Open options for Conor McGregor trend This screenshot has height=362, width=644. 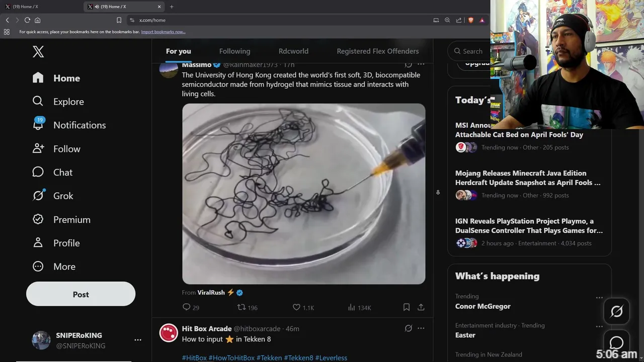[x=599, y=298]
